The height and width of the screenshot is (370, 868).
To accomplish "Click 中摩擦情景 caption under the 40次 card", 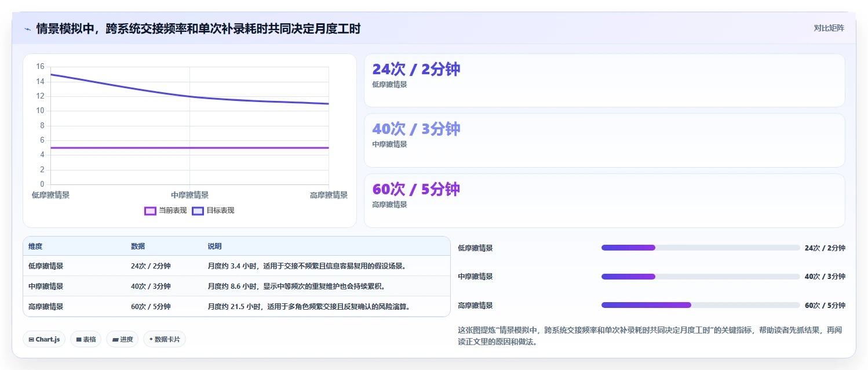I will (389, 144).
